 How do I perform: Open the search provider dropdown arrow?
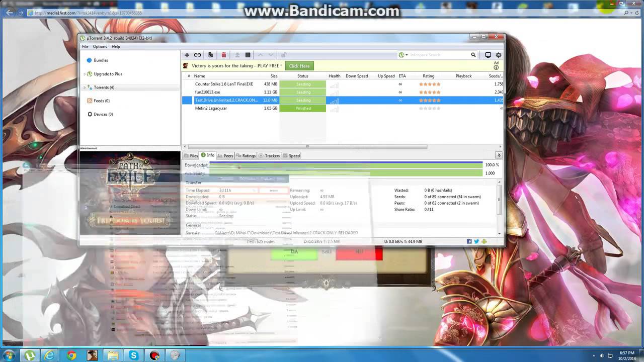click(407, 55)
